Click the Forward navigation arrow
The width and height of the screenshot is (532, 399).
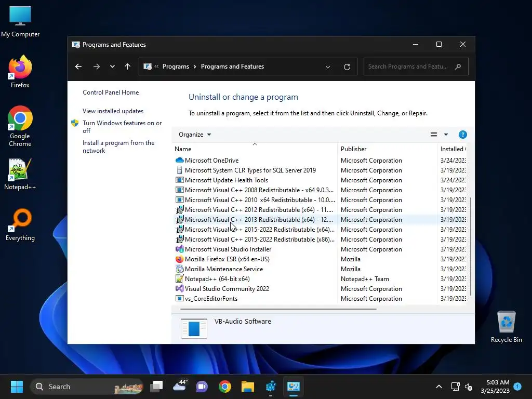click(96, 66)
